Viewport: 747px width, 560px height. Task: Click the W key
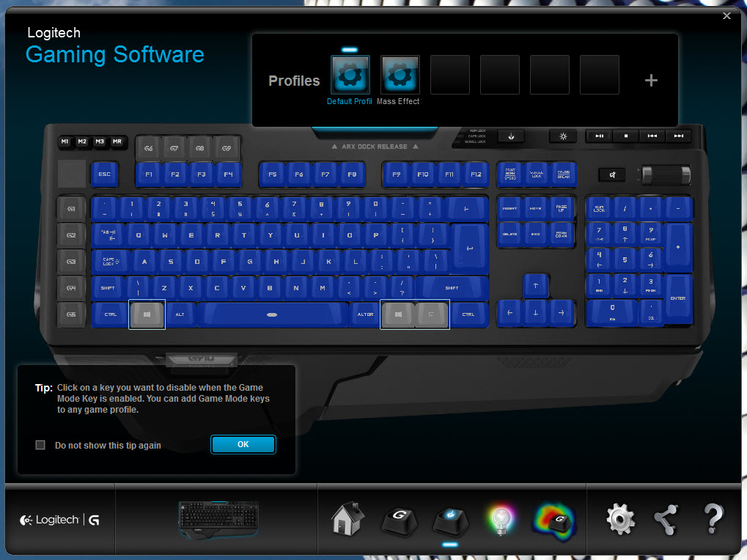click(x=165, y=235)
